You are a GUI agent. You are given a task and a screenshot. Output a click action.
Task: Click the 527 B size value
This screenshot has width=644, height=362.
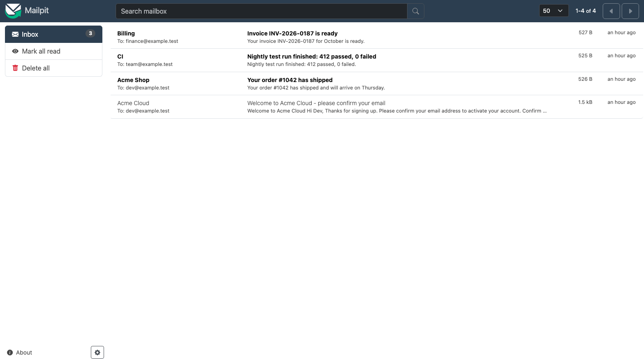tap(585, 33)
